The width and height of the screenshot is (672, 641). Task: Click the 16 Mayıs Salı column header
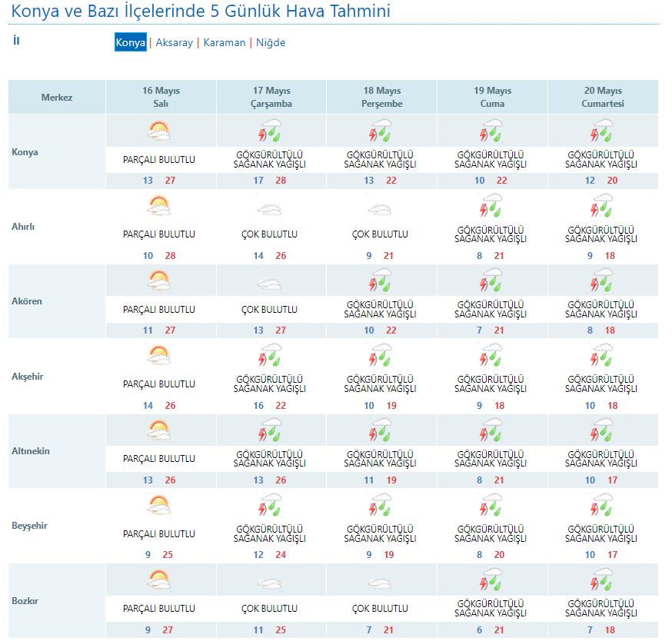coord(161,98)
